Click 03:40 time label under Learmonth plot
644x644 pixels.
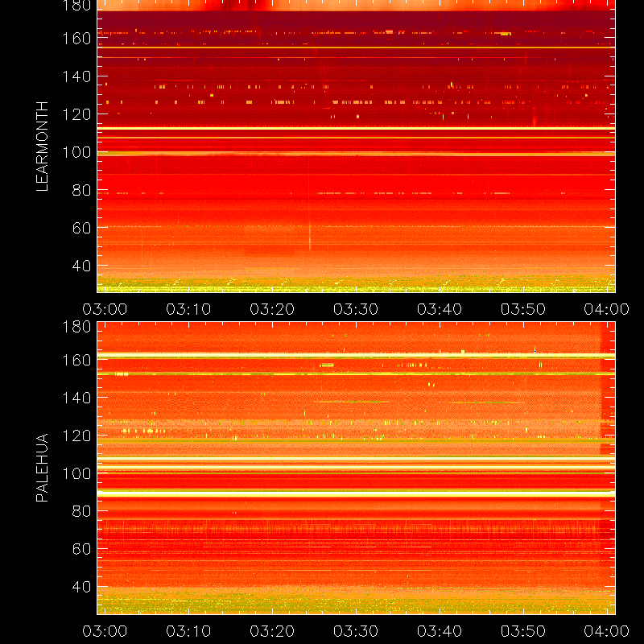point(440,309)
